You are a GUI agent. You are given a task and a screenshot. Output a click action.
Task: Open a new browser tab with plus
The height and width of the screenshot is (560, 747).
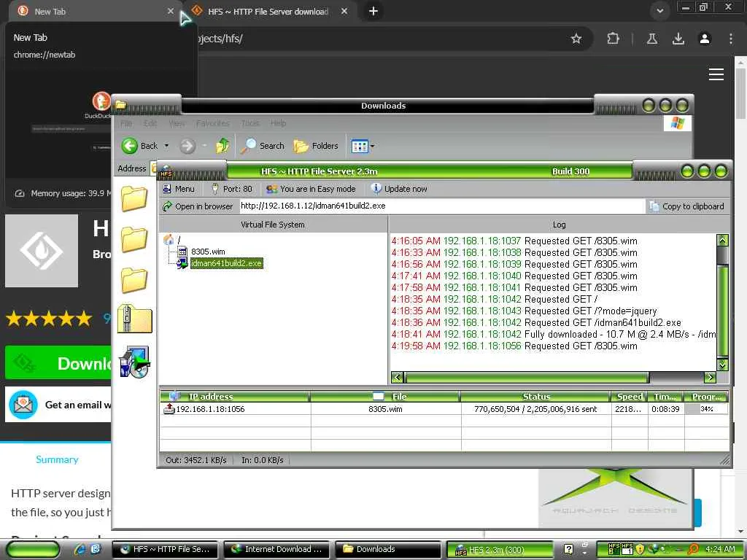point(373,11)
